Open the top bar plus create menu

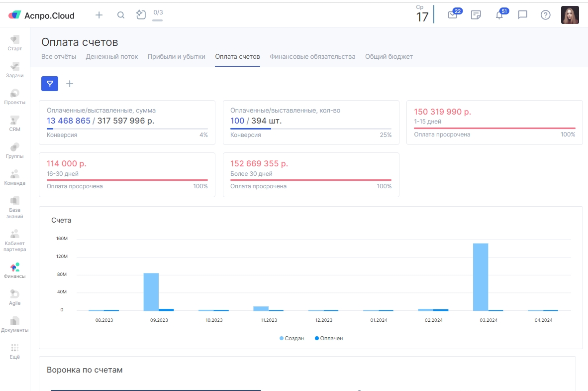[x=99, y=15]
